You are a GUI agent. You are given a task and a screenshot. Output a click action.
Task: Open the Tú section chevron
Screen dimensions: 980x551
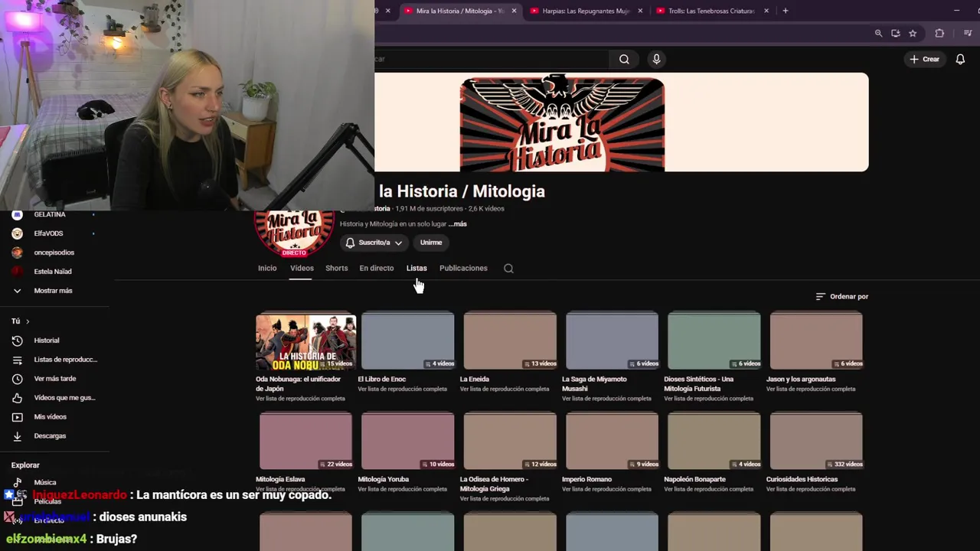point(28,321)
